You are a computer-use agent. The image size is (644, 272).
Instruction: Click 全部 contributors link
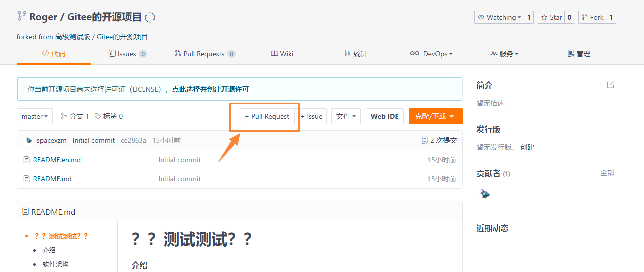pos(607,173)
